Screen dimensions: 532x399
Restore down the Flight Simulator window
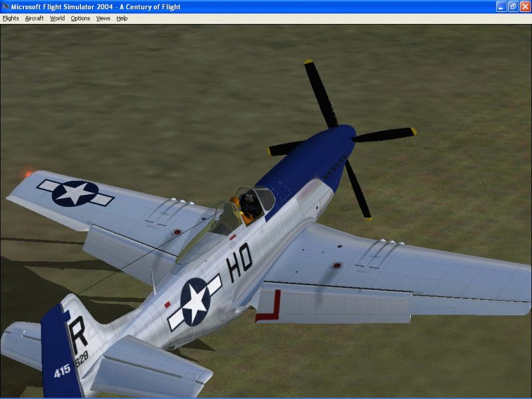click(513, 7)
